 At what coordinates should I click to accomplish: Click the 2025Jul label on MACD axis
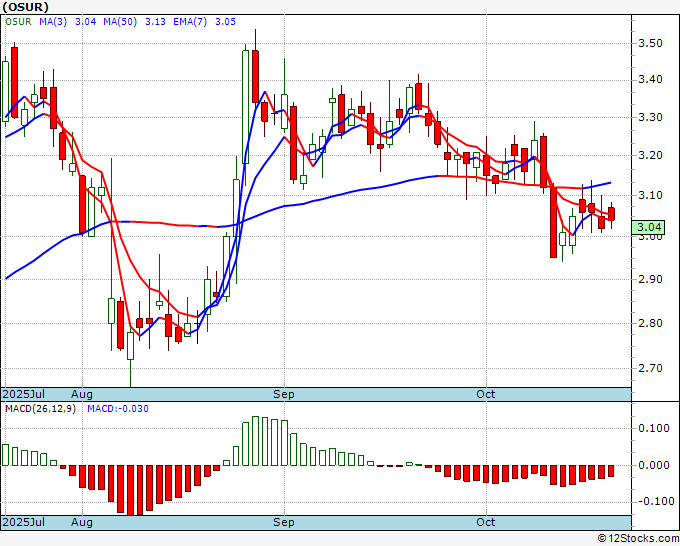24,522
